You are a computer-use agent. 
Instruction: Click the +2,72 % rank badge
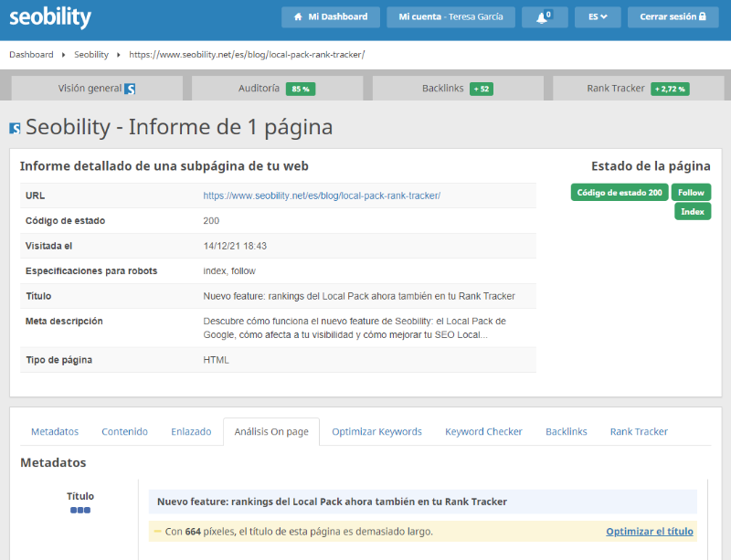pos(671,89)
